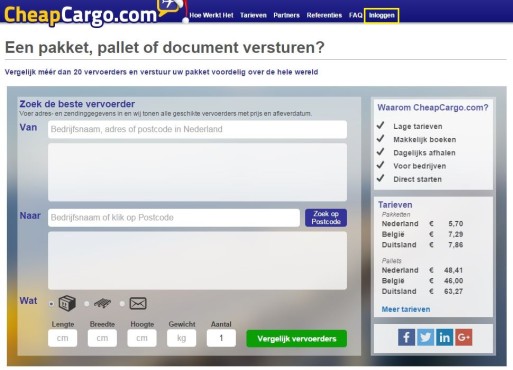Click the Vergelijk vervoerders button
This screenshot has width=513, height=370.
tap(297, 339)
